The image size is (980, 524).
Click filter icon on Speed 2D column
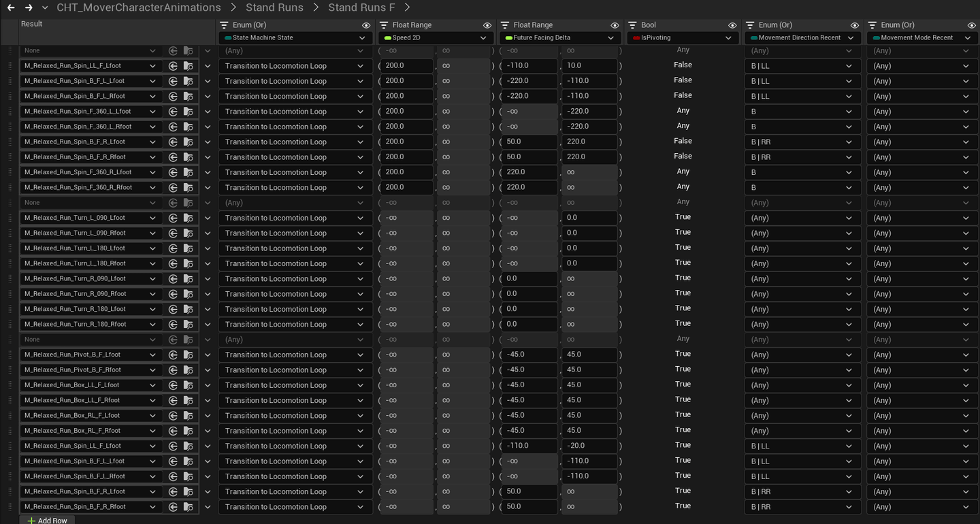tap(383, 25)
